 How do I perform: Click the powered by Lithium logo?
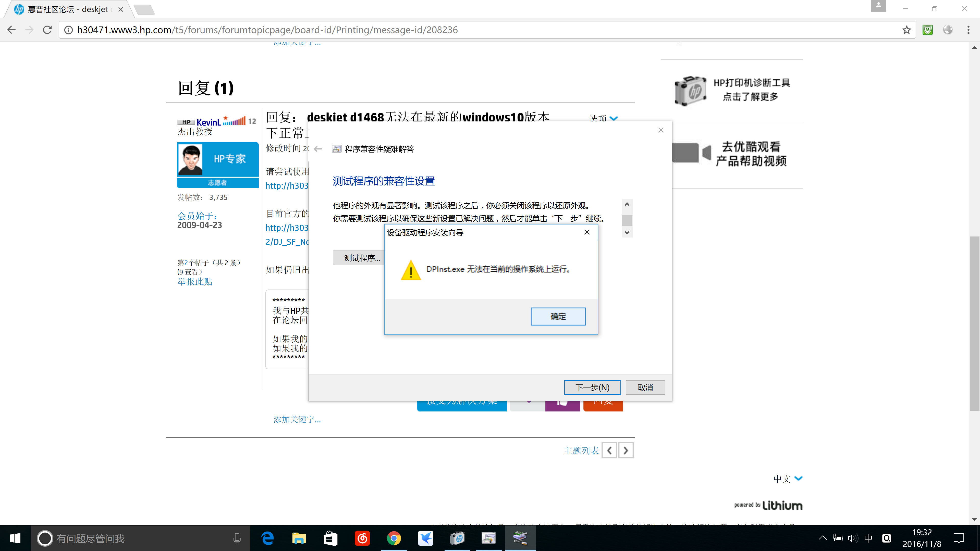[768, 505]
